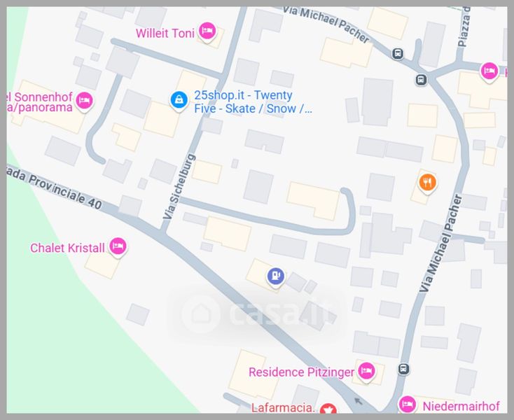Click the Niedermairhof text label
The width and height of the screenshot is (514, 420).
pyautogui.click(x=461, y=406)
